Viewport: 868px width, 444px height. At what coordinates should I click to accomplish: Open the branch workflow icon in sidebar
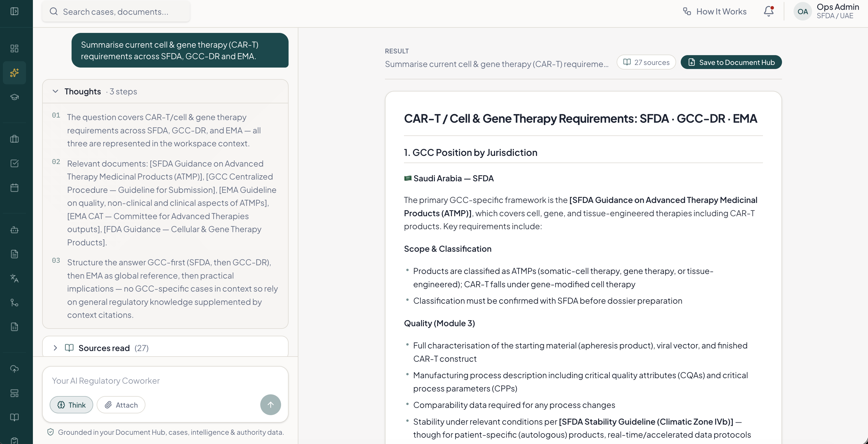pos(14,303)
